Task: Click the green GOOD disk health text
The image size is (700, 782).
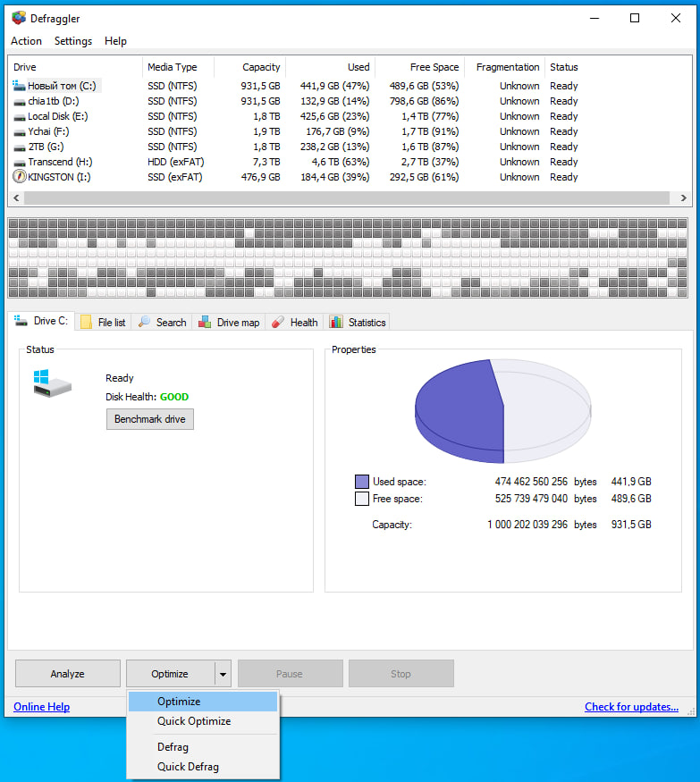Action: (174, 397)
